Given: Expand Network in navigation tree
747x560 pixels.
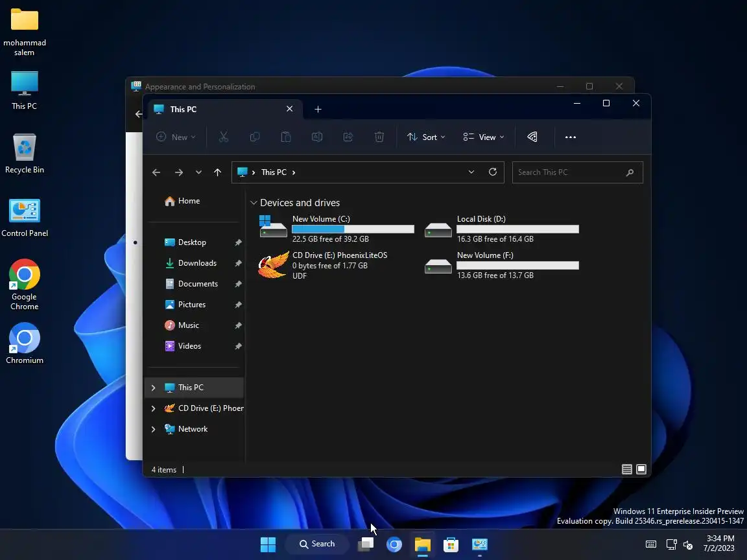Looking at the screenshot, I should [154, 429].
